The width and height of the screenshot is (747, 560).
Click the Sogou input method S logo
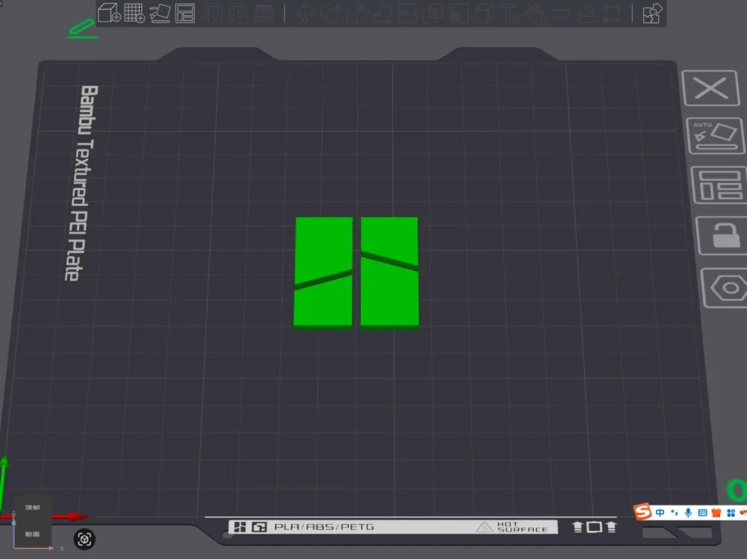(642, 512)
